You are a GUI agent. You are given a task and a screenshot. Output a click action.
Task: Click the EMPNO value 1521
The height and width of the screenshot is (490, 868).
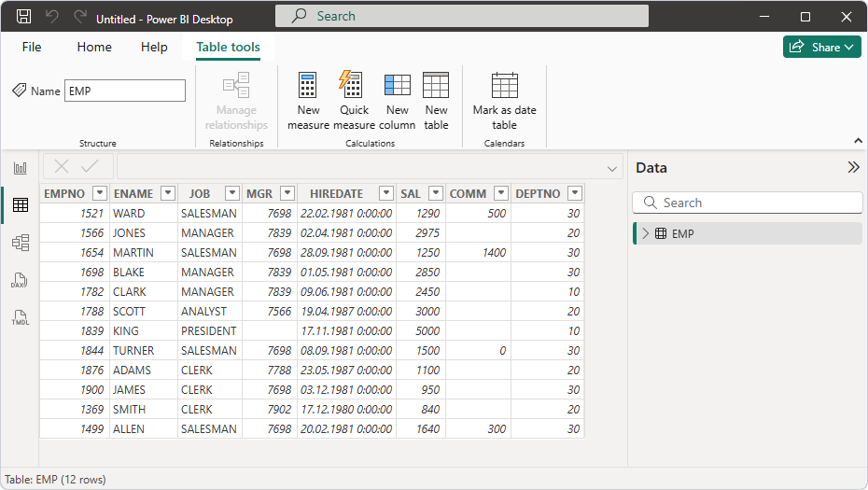[91, 213]
